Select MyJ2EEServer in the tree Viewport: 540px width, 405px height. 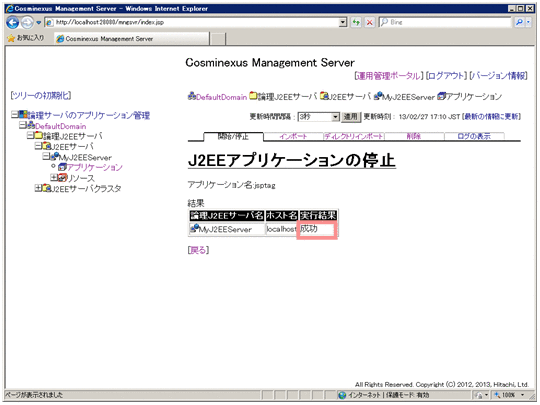[85, 158]
